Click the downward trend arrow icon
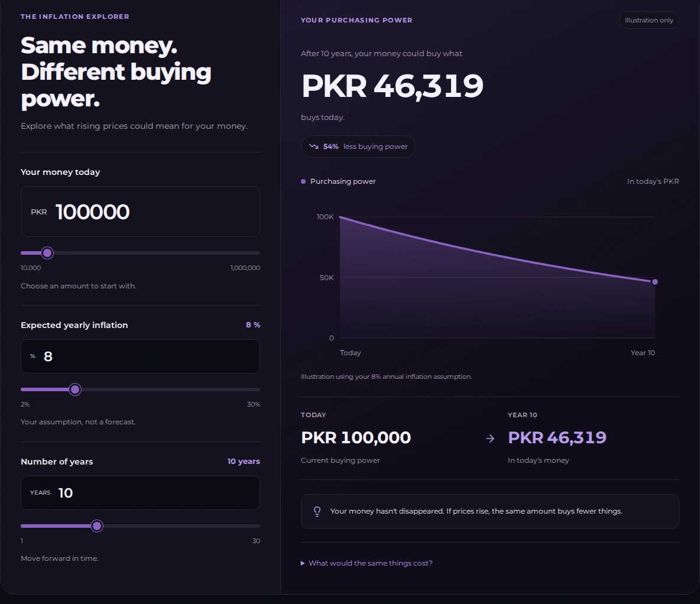 point(313,147)
